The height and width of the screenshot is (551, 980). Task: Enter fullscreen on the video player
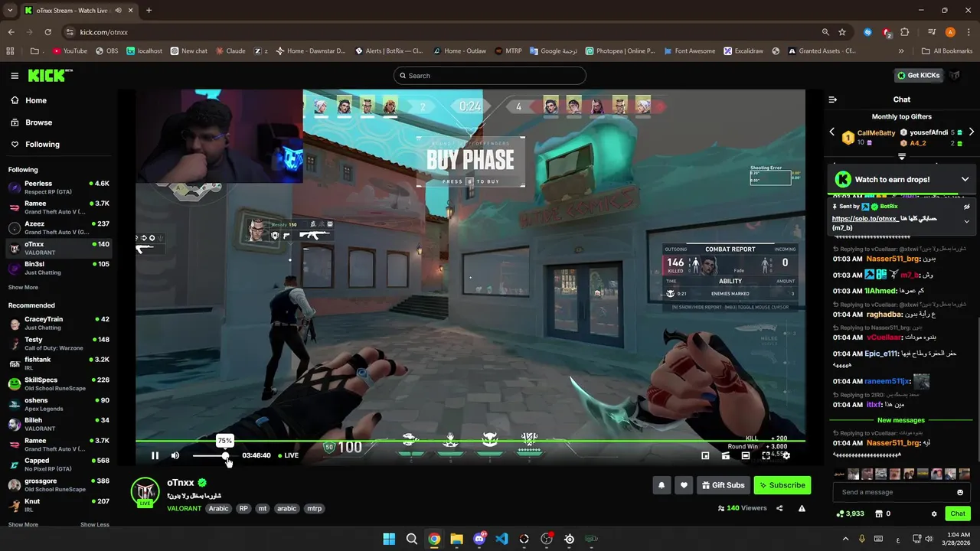coord(766,455)
